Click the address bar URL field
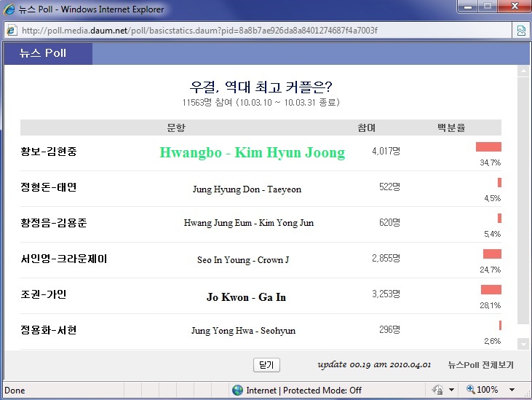This screenshot has width=532, height=400. pos(258,31)
